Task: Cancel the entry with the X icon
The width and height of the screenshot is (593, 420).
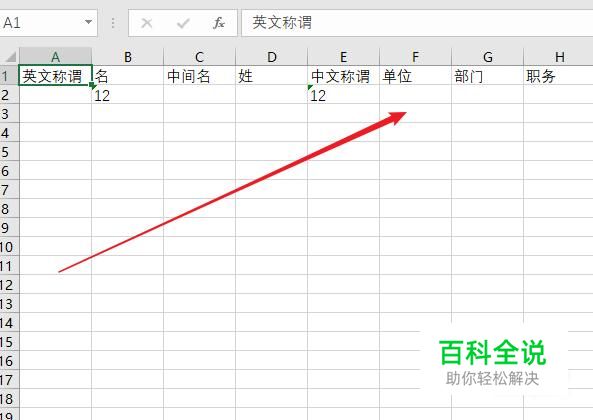Action: tap(146, 23)
